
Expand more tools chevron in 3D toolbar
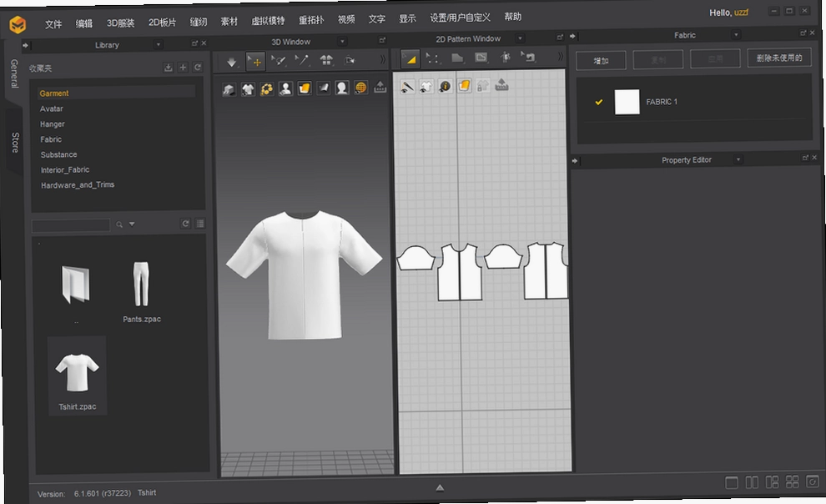coord(382,59)
